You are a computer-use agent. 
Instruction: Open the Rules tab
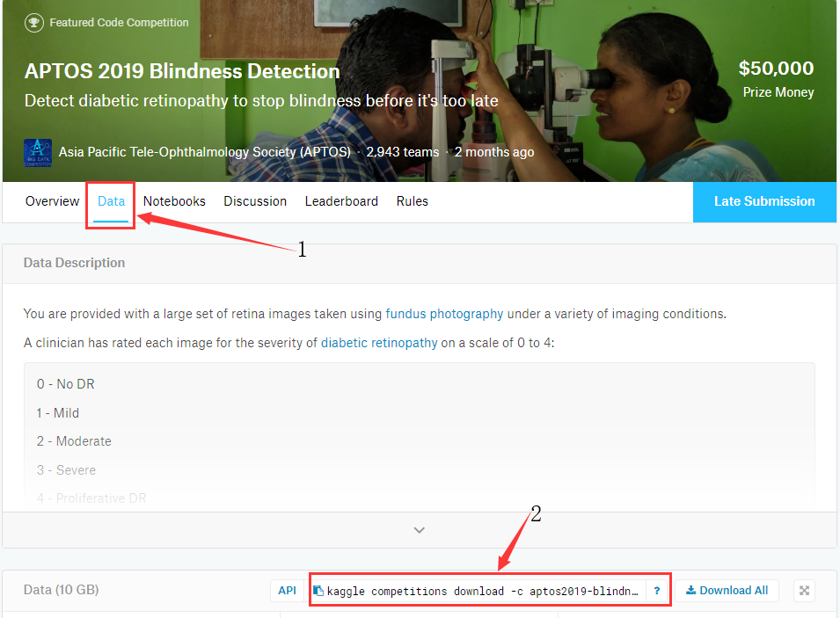pos(412,201)
